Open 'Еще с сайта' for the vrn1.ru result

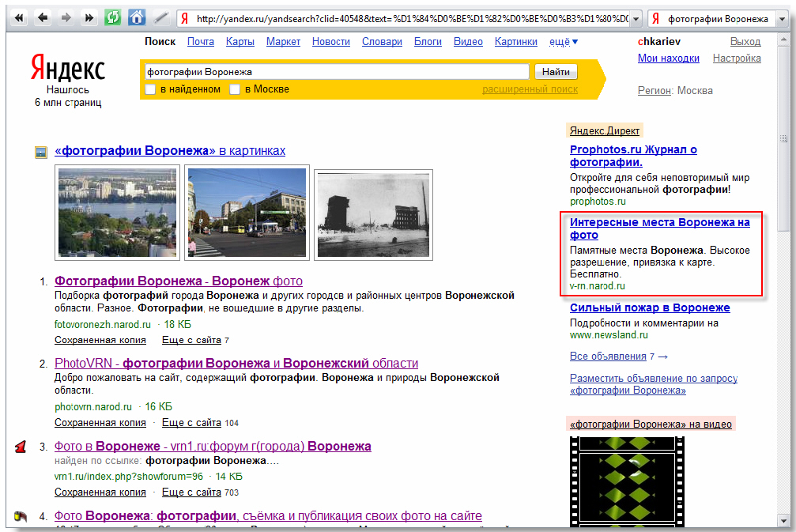tap(191, 492)
